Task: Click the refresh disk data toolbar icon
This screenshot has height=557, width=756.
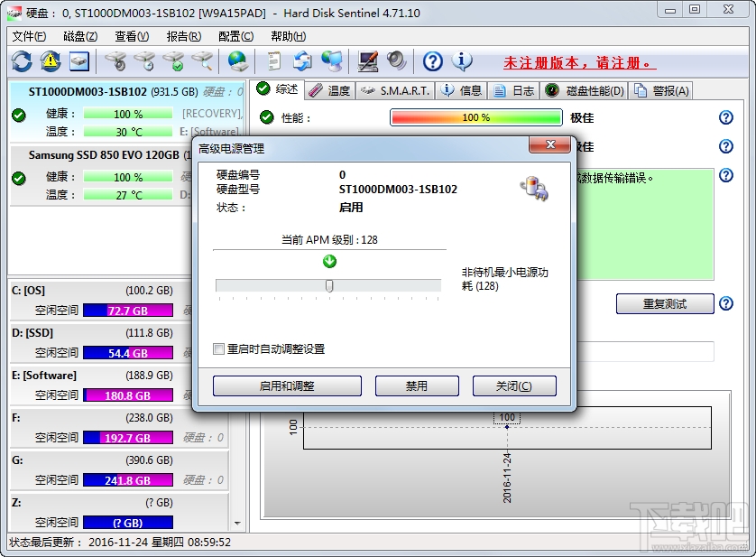Action: (x=20, y=60)
